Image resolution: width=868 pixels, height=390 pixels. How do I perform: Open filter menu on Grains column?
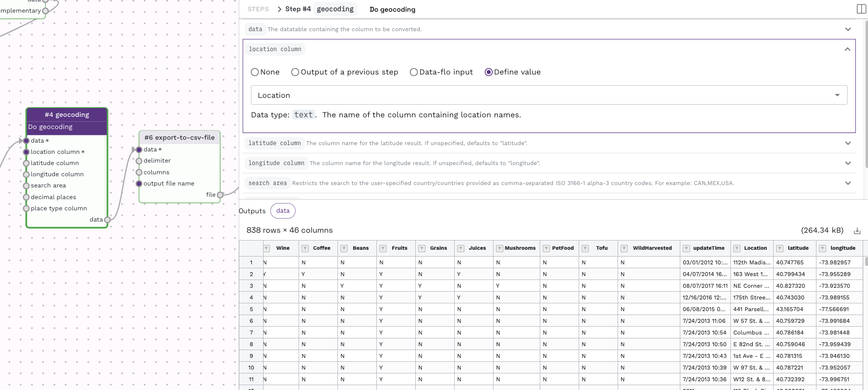(x=422, y=248)
